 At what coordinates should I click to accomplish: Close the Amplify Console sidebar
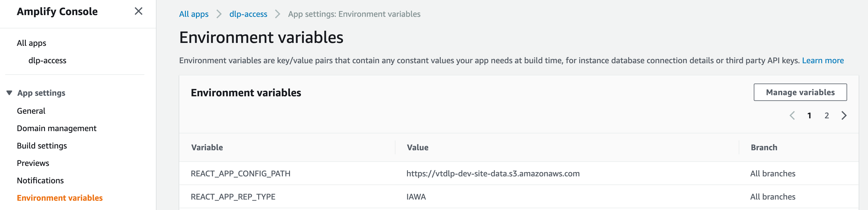(x=139, y=11)
